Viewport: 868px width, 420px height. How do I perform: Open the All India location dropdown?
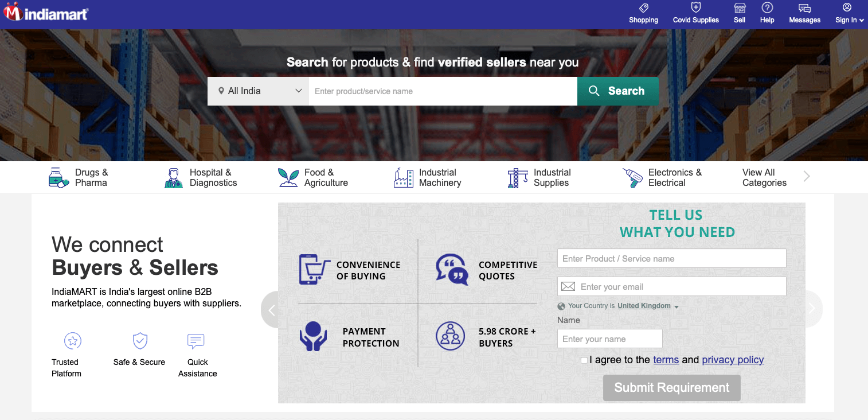258,91
